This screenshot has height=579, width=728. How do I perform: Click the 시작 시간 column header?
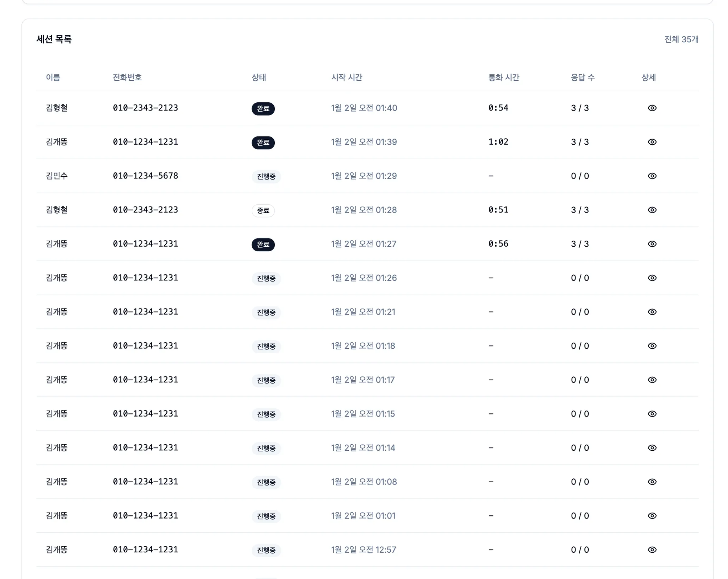coord(346,77)
